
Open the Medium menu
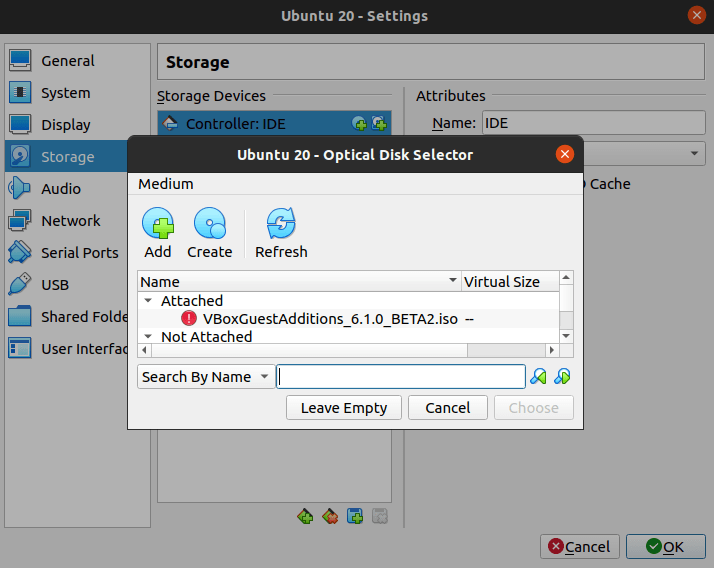pos(166,184)
